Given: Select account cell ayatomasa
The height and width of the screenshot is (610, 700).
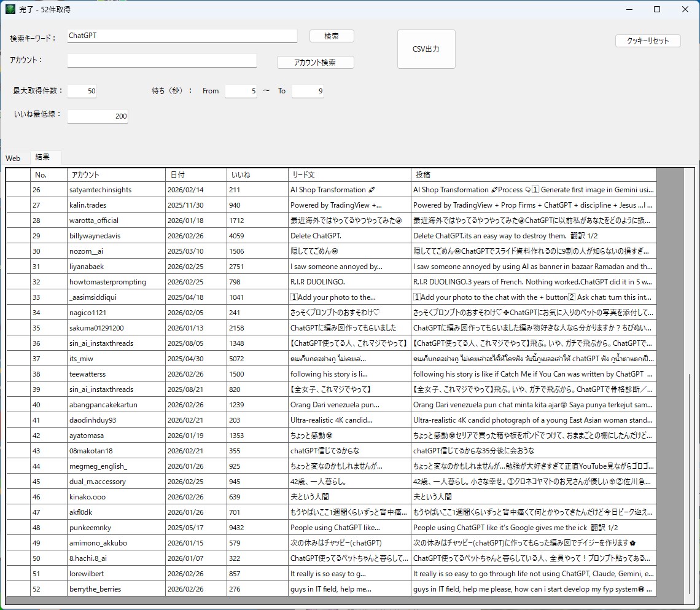Looking at the screenshot, I should click(116, 436).
